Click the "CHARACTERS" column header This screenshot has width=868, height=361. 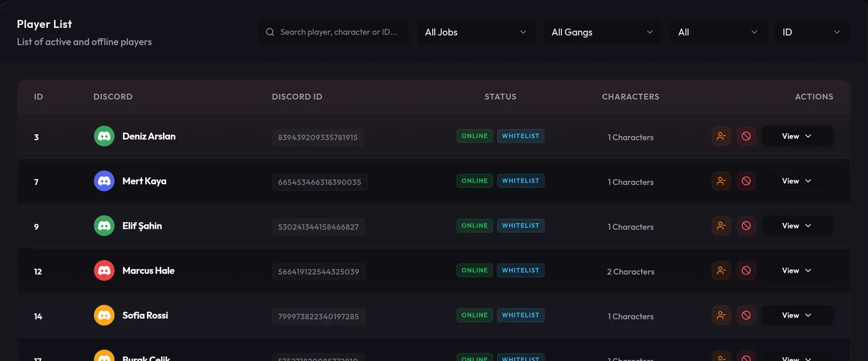click(631, 97)
